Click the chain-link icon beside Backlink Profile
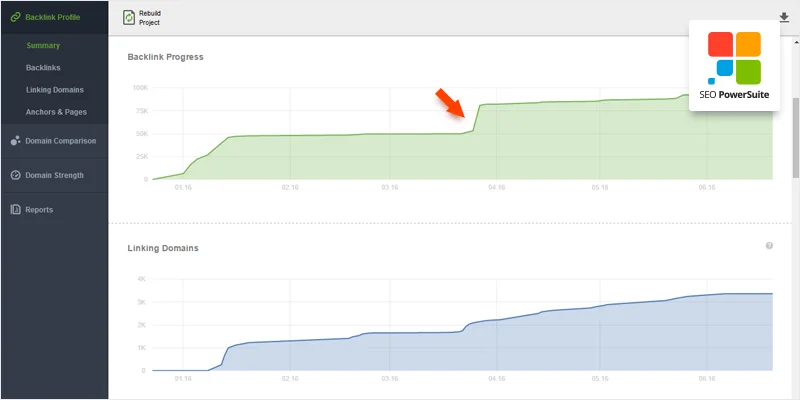800x400 pixels. [x=15, y=17]
